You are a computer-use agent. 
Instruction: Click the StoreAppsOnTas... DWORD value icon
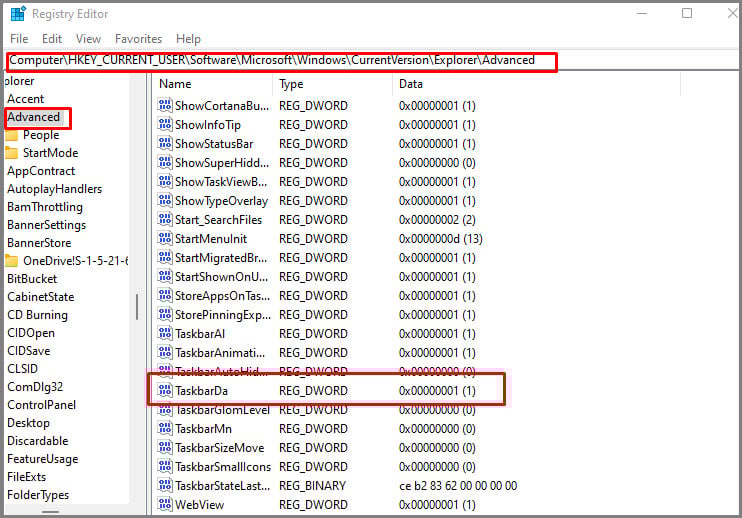click(x=165, y=295)
